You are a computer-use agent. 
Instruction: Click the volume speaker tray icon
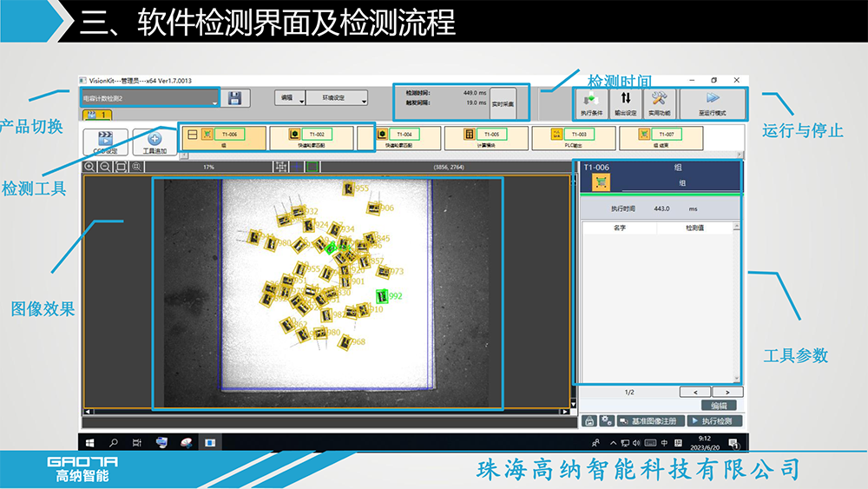[636, 443]
